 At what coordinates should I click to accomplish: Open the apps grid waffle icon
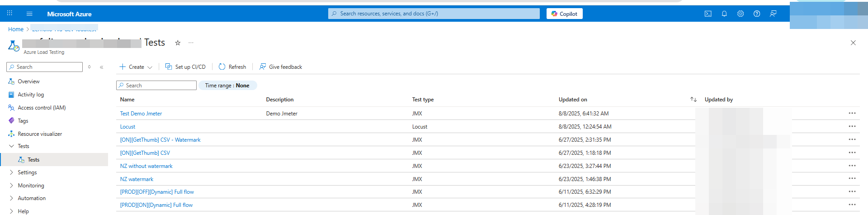(9, 14)
